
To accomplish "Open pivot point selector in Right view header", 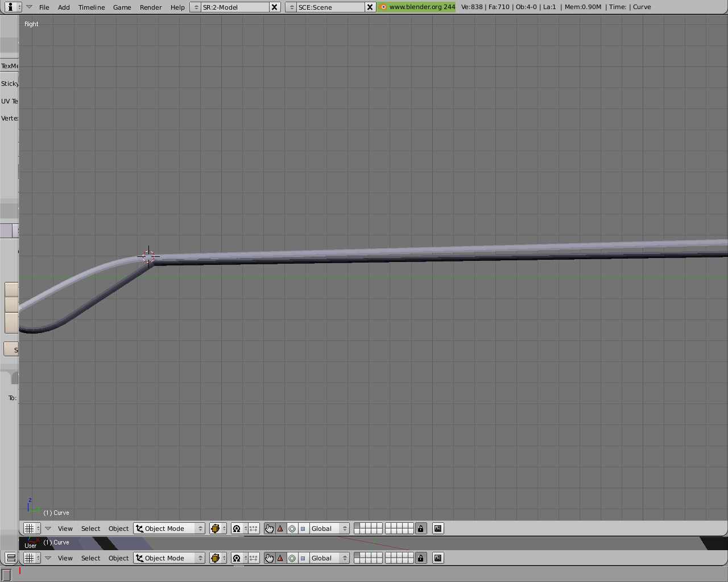I will coord(239,529).
